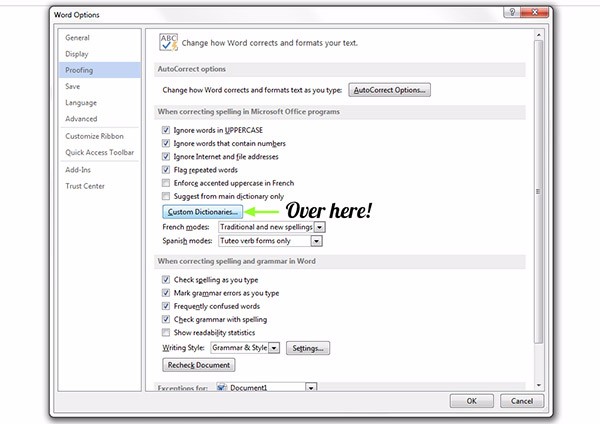Close the Word Options dialog
Viewport: 600px width, 424px height.
tap(535, 12)
